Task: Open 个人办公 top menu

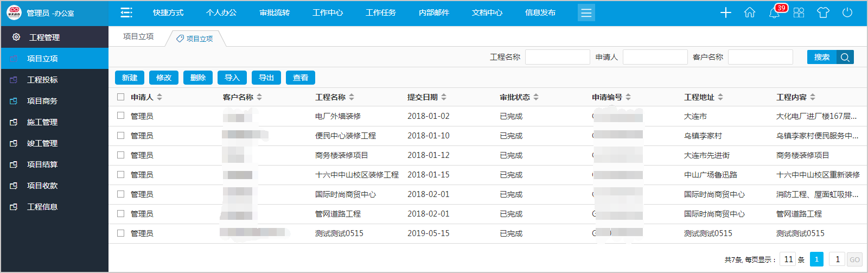Action: (x=221, y=12)
